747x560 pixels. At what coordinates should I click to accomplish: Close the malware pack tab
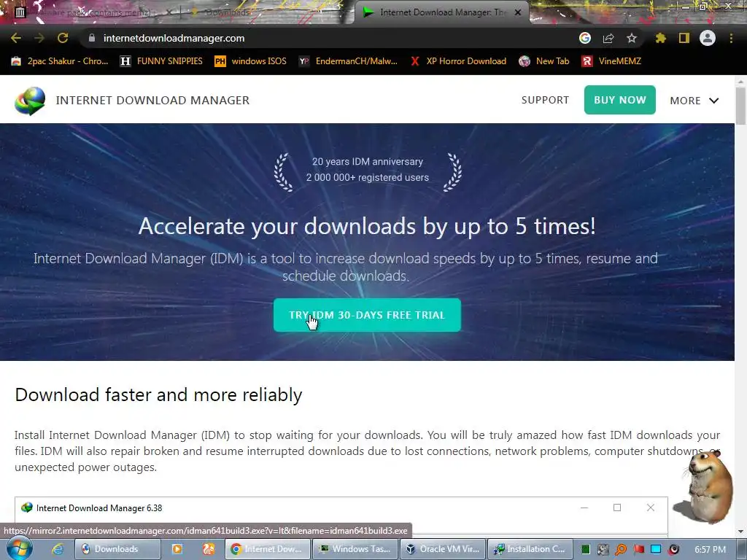coord(169,12)
